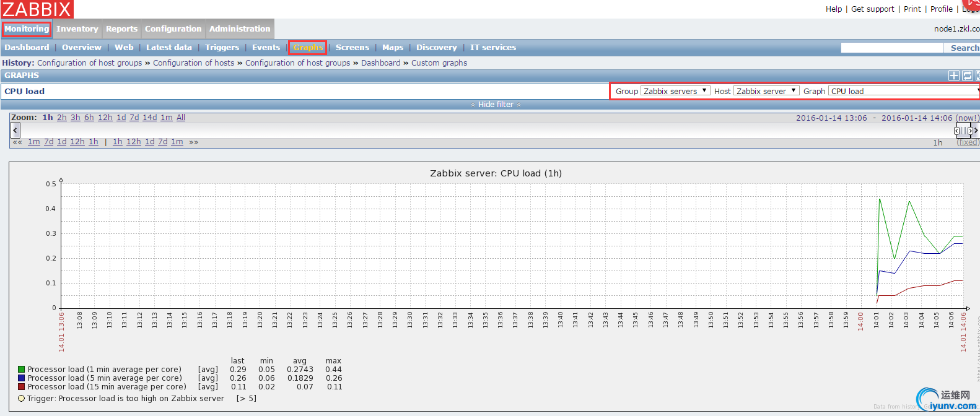This screenshot has height=416, width=980.
Task: Open the Configuration main menu
Action: pyautogui.click(x=173, y=29)
